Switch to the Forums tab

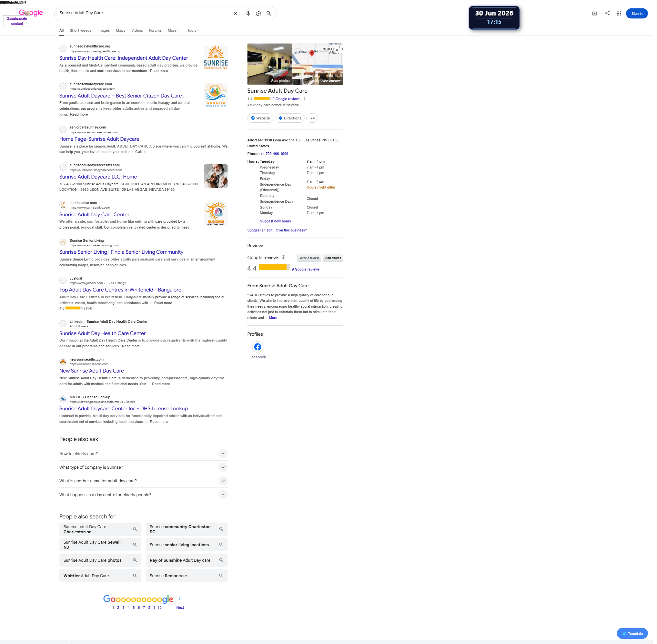pyautogui.click(x=155, y=30)
